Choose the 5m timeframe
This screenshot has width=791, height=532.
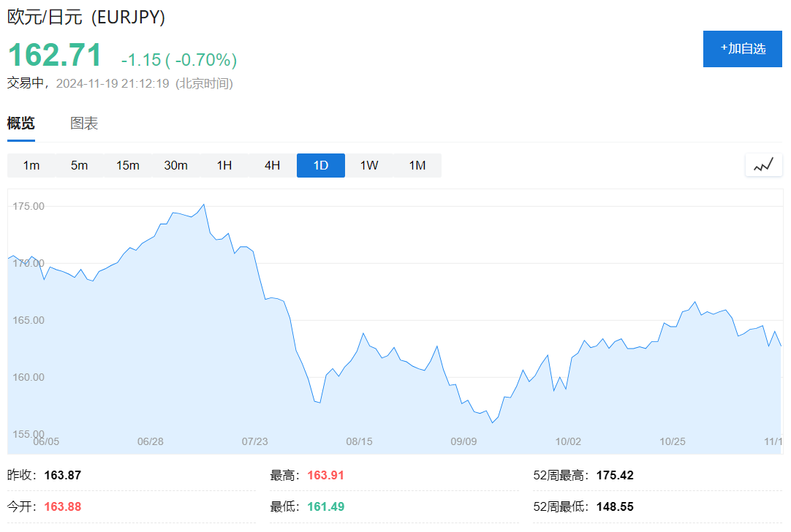79,165
